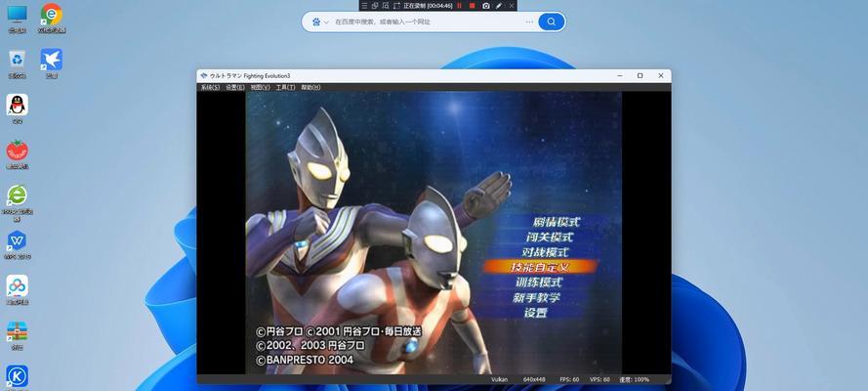868x391 pixels.
Task: Click the blue magnifier search button
Action: [552, 22]
